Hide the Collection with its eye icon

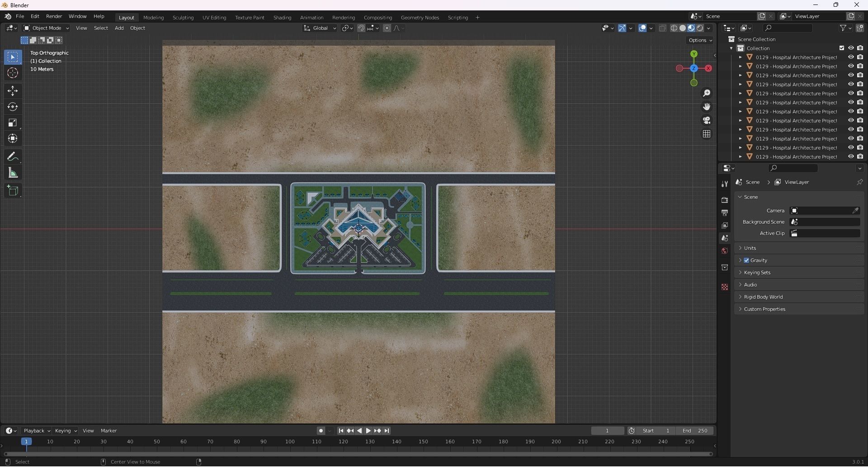coord(851,48)
